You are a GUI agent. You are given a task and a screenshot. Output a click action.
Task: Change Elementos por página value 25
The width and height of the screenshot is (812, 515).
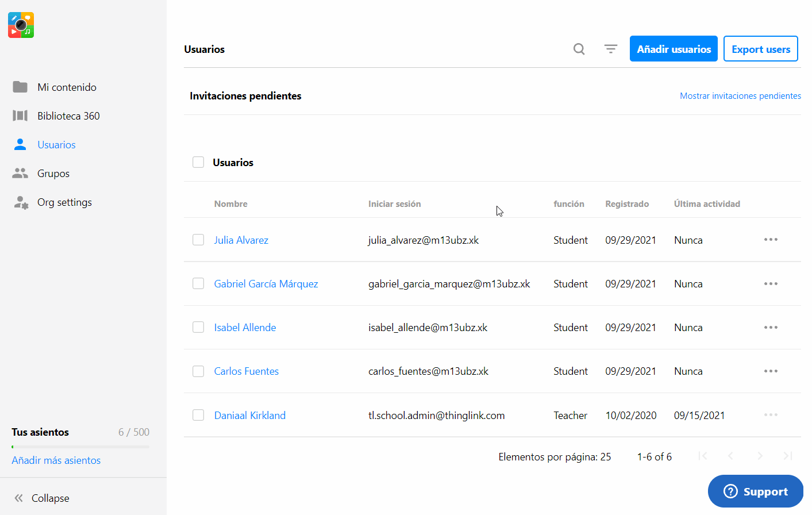[x=606, y=457]
